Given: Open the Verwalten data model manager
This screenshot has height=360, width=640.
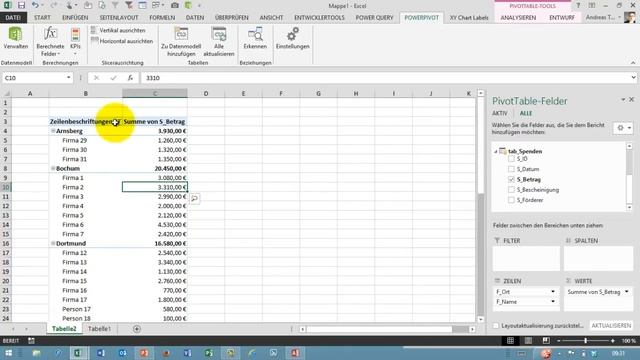Looking at the screenshot, I should (x=16, y=38).
